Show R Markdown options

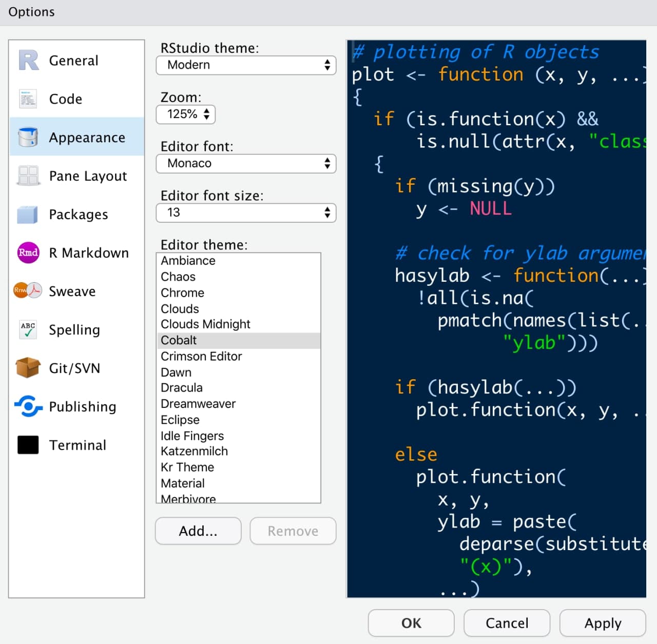(x=76, y=252)
